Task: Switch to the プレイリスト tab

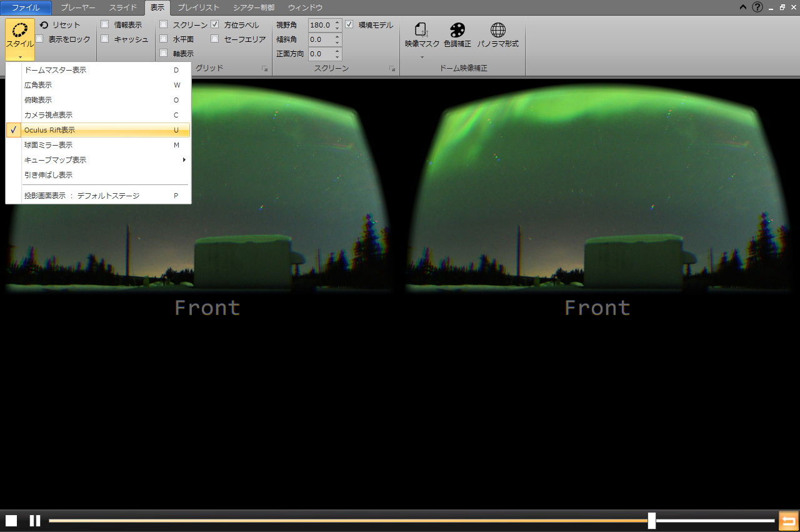Action: pyautogui.click(x=198, y=8)
